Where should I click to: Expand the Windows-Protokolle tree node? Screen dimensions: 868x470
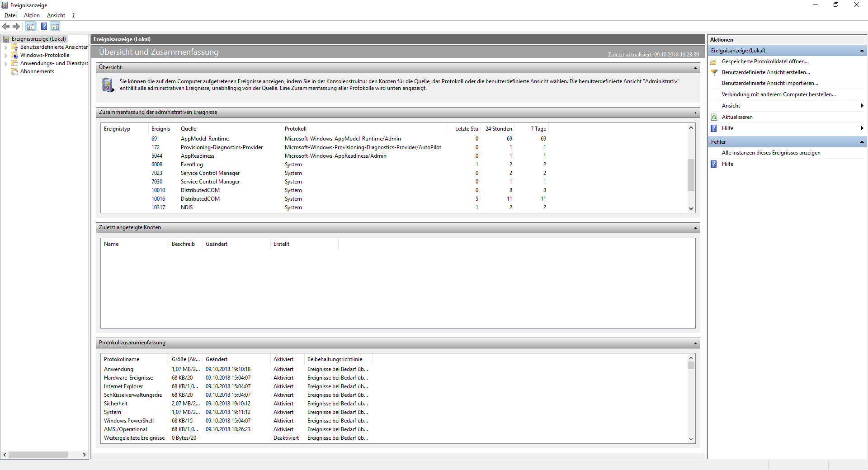coord(5,55)
